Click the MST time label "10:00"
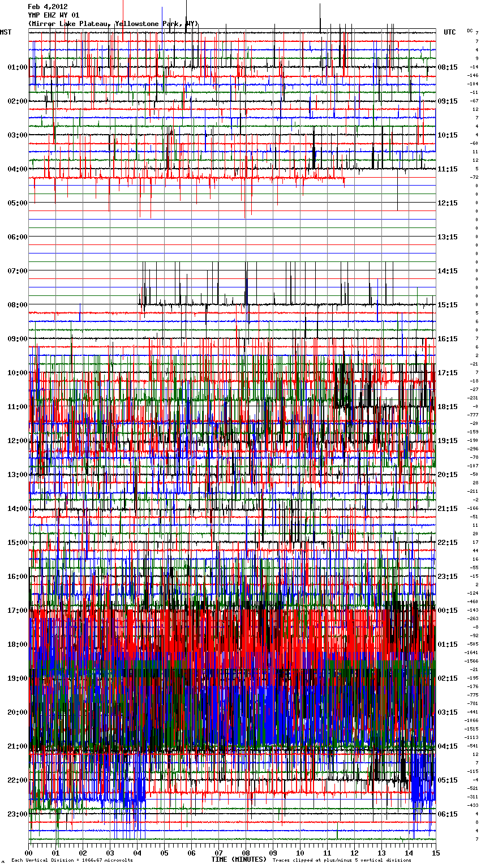Screen dimensions: 481x868 [x=18, y=373]
